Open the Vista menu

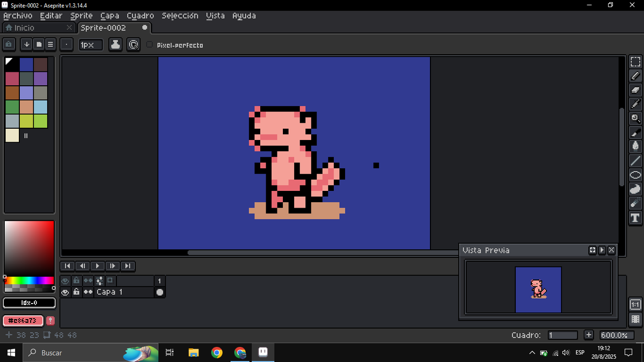coord(215,16)
